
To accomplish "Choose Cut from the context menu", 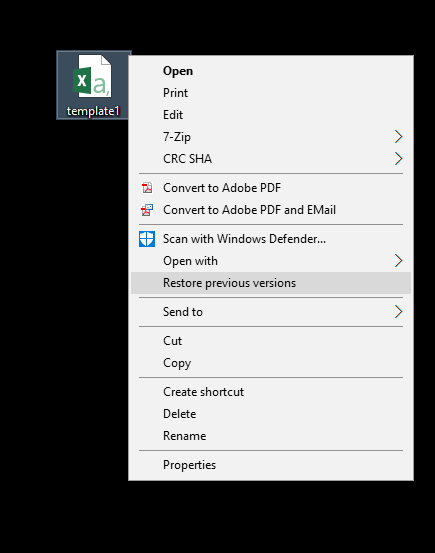I will (271, 341).
